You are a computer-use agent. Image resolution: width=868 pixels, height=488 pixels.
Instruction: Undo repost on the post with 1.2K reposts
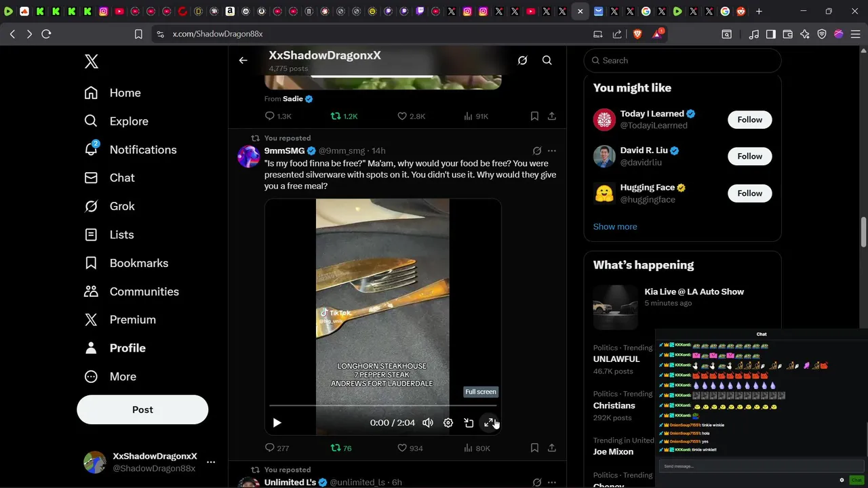(344, 116)
